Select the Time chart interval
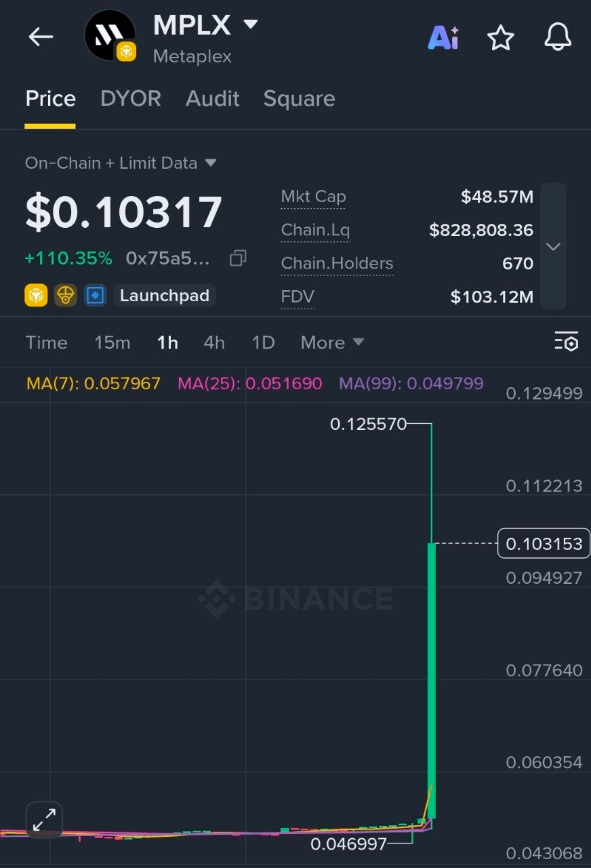Image resolution: width=591 pixels, height=868 pixels. tap(47, 342)
